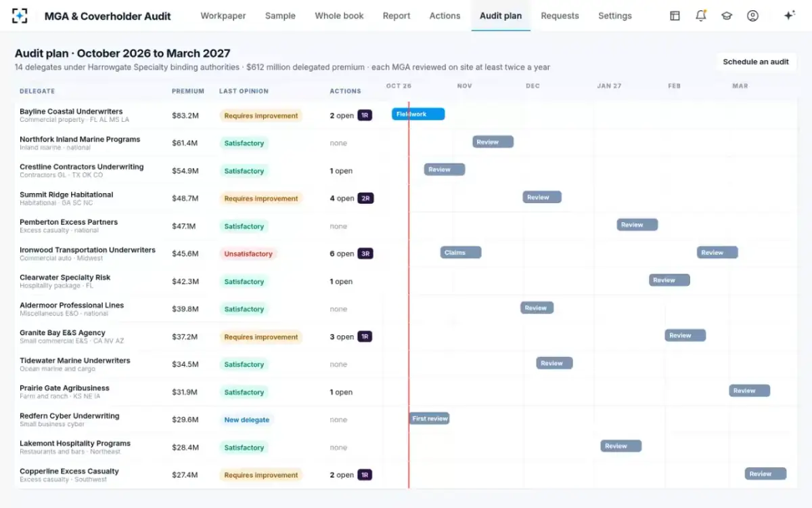Viewport: 812px width, 508px height.
Task: Switch to the Workpaper tab
Action: (x=223, y=16)
